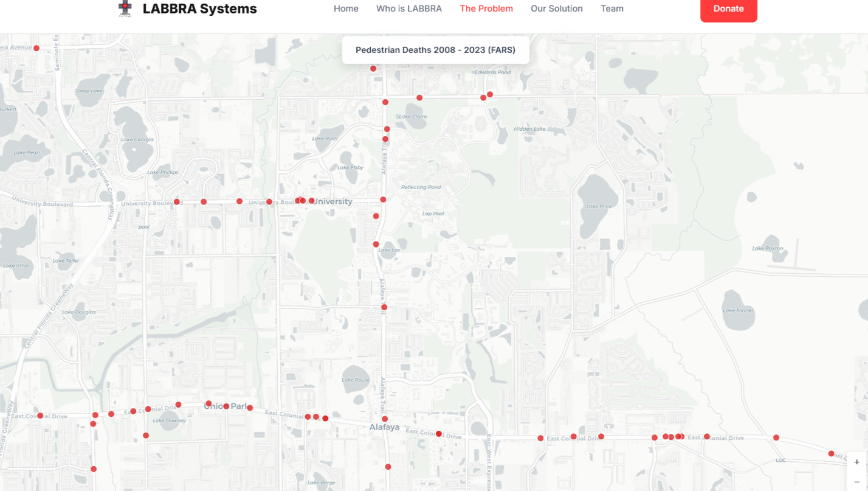Select the marker just below the map title
Viewport: 868px width, 491px height.
point(373,69)
